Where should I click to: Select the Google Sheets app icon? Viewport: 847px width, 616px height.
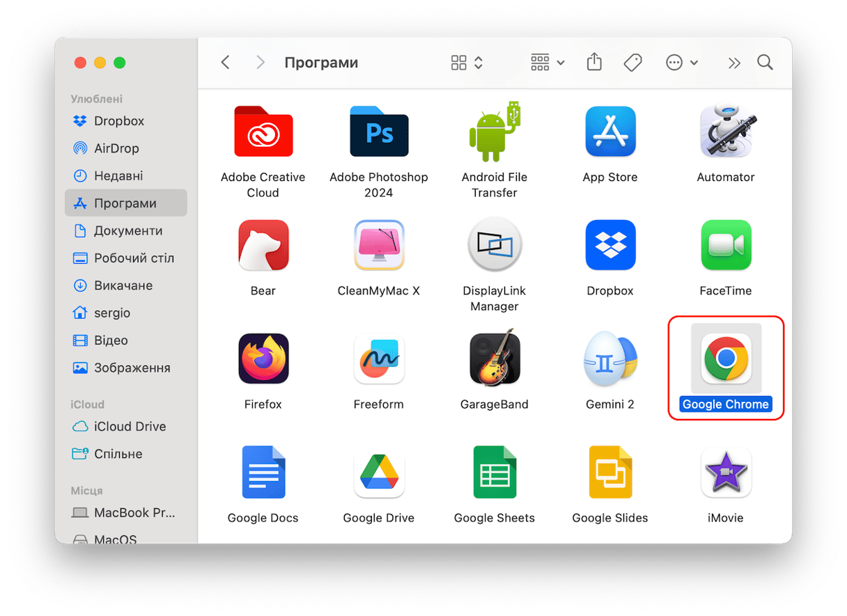click(495, 473)
